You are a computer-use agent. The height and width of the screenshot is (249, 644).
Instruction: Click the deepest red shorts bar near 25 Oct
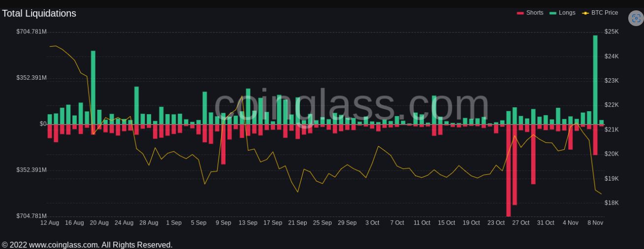509,170
